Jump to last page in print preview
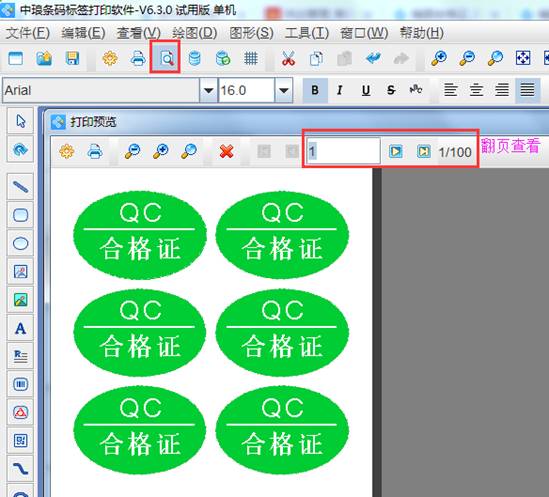The height and width of the screenshot is (497, 549). pyautogui.click(x=424, y=152)
